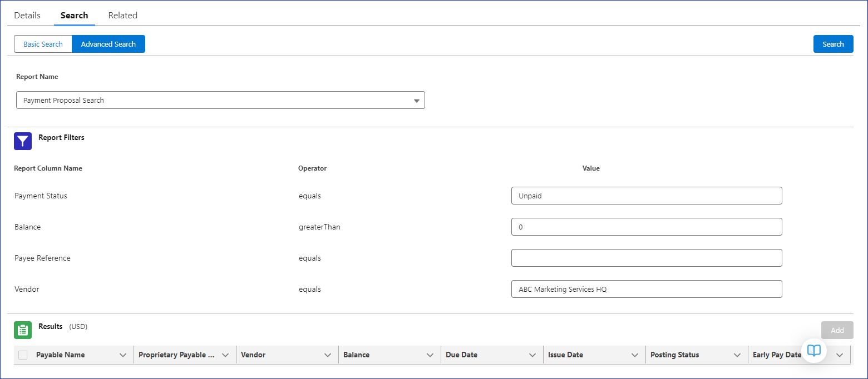Click the Vendor value field with ABC Marketing
This screenshot has width=868, height=379.
[647, 289]
